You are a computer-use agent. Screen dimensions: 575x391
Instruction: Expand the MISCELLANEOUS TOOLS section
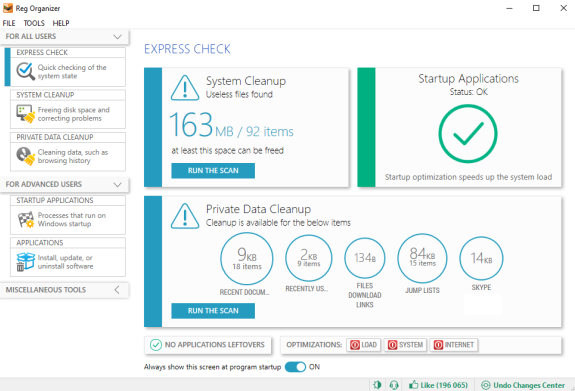117,290
